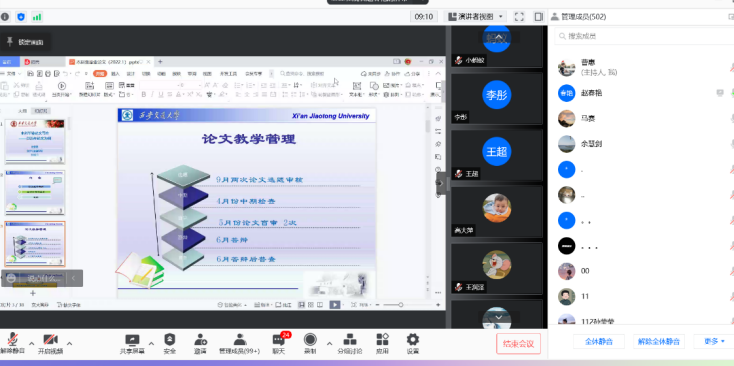The image size is (734, 366).
Task: Turn on the video camera
Action: pos(50,340)
